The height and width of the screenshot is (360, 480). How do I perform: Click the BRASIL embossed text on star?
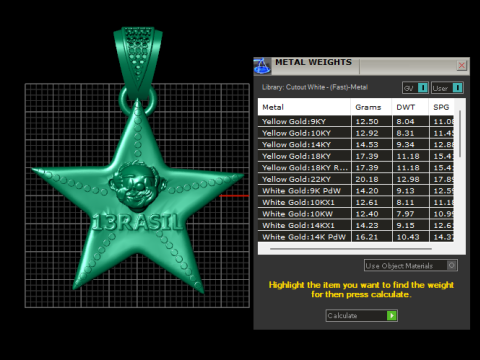137,223
